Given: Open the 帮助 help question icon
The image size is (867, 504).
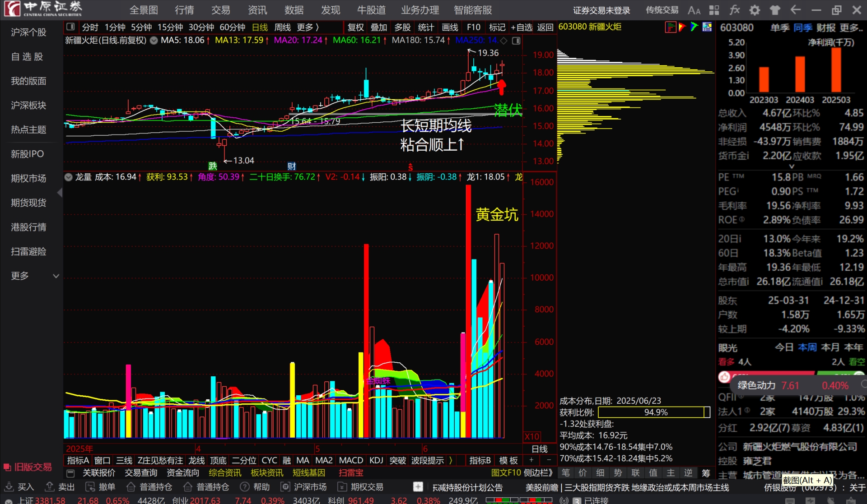Looking at the screenshot, I should [245, 487].
